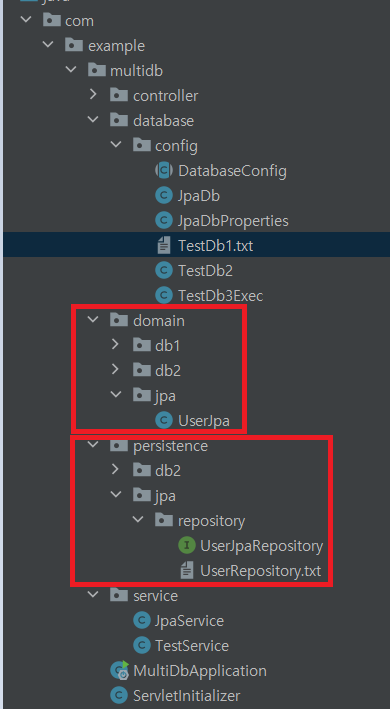Select the UserJpaRepository interface name
The width and height of the screenshot is (390, 709).
262,546
